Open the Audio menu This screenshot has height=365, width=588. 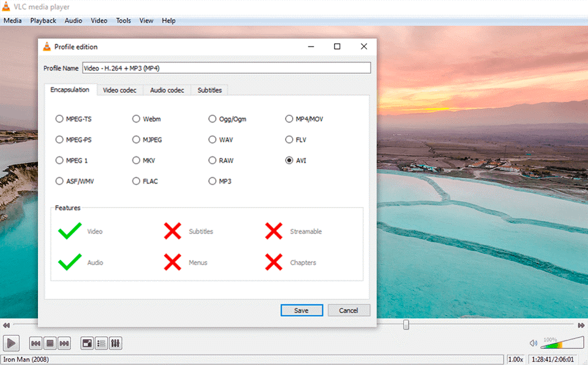[x=73, y=21]
